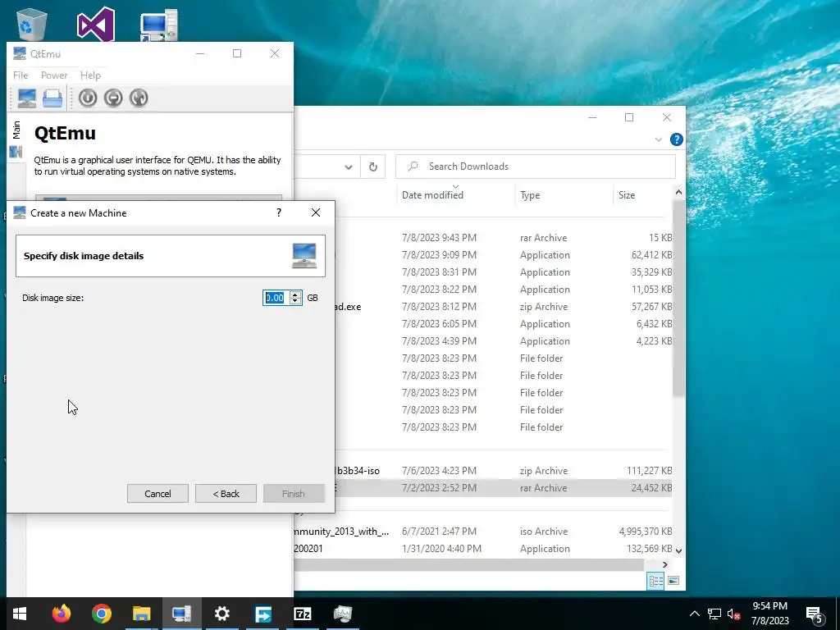Click the scroll-down arrow in the Explorer file list

click(678, 550)
